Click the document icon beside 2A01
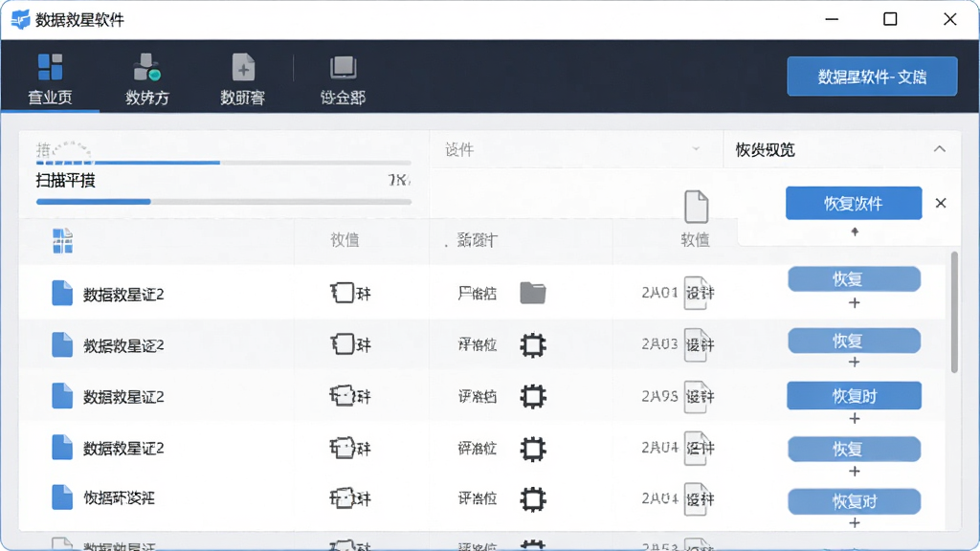 click(698, 293)
